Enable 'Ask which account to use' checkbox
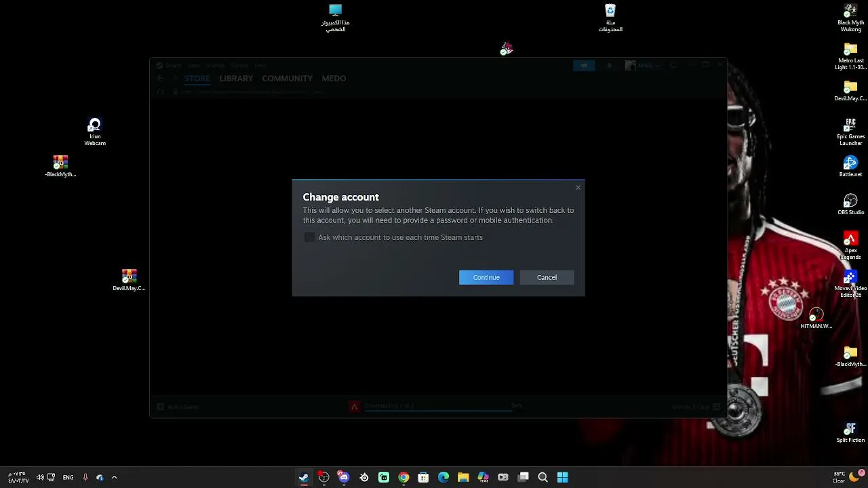868x488 pixels. point(309,237)
